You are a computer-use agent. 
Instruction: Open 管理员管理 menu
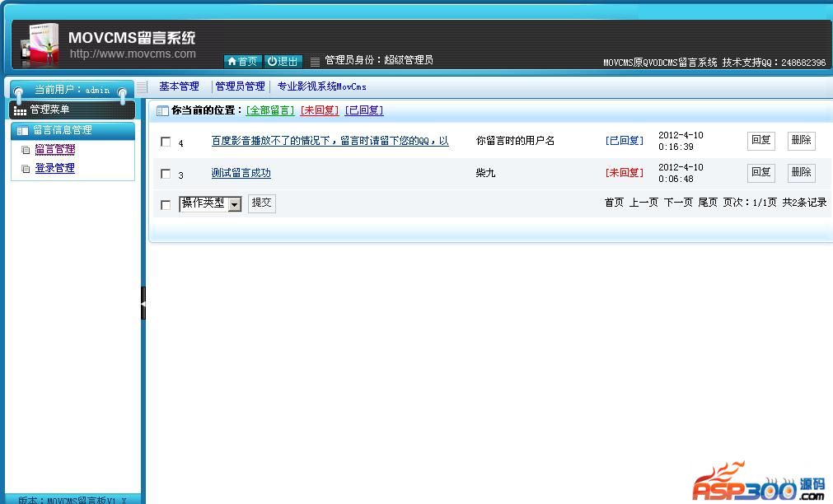tap(240, 86)
